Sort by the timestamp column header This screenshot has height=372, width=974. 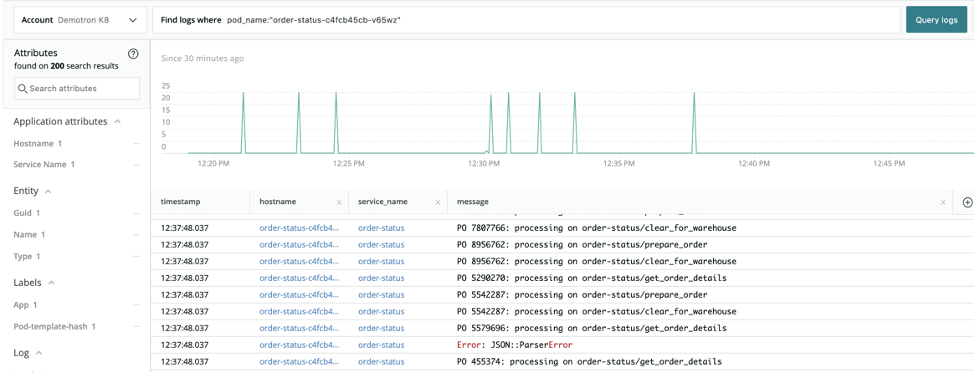(180, 202)
